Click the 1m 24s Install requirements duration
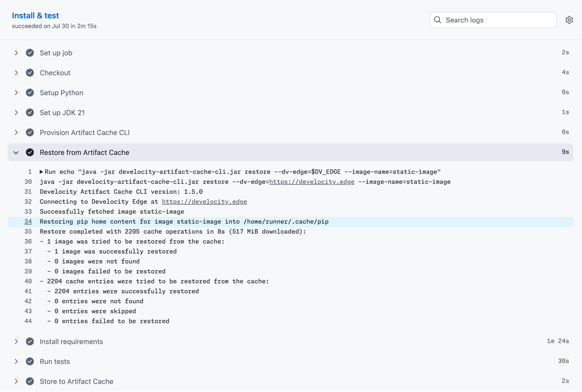This screenshot has height=392, width=582. (558, 341)
